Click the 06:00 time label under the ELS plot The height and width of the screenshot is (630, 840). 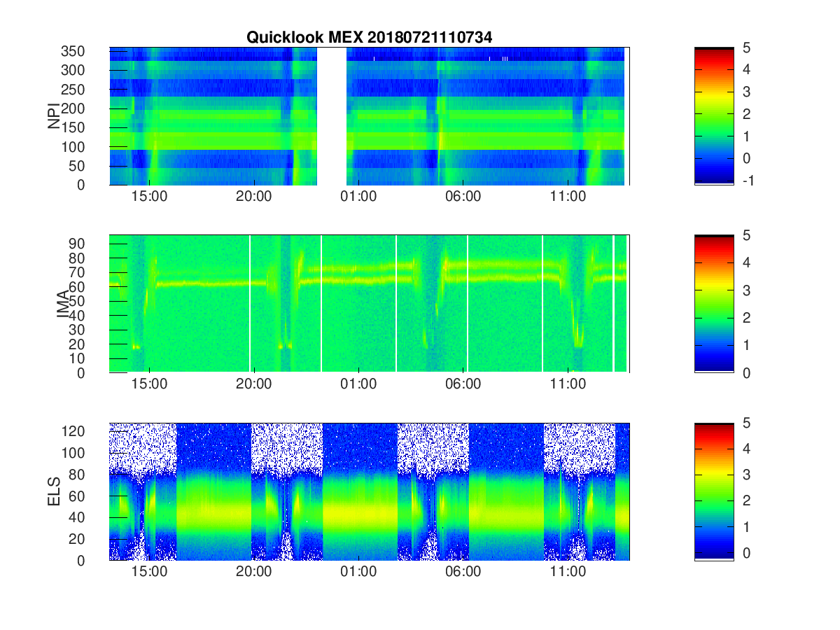(463, 572)
